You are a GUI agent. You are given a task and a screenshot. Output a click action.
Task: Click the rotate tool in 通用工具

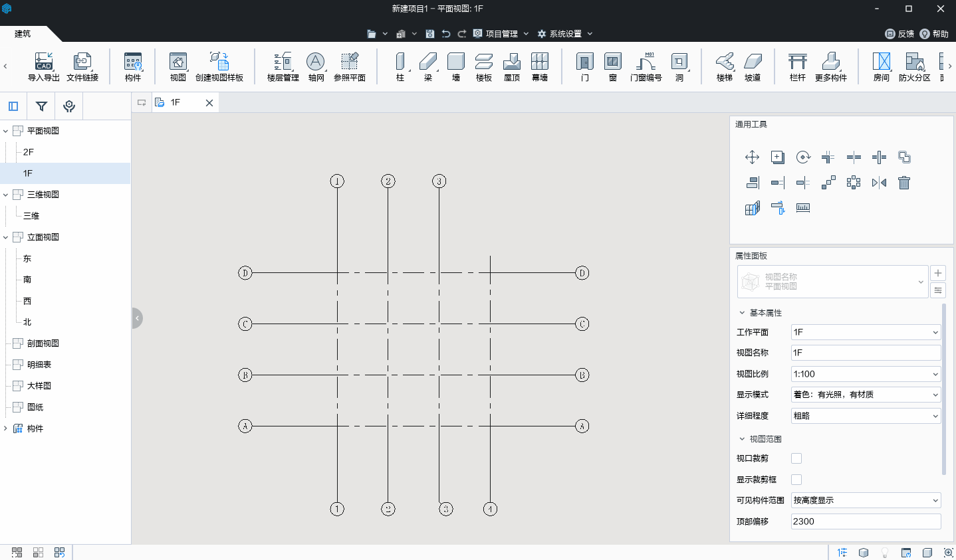point(803,157)
